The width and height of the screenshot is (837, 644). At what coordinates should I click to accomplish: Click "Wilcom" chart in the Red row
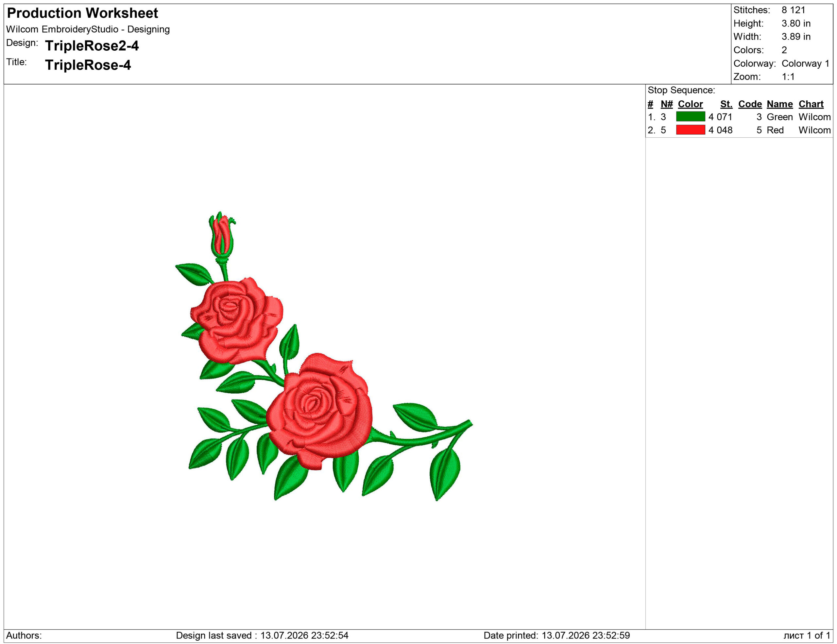(x=814, y=130)
